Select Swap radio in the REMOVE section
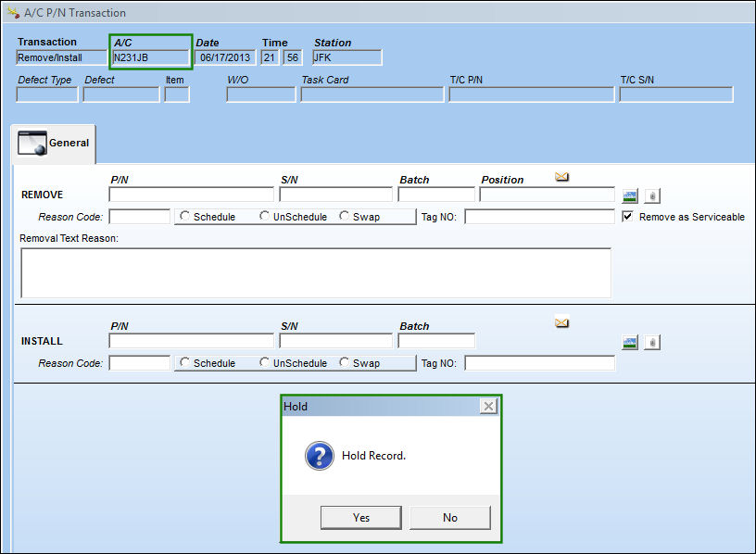 344,216
